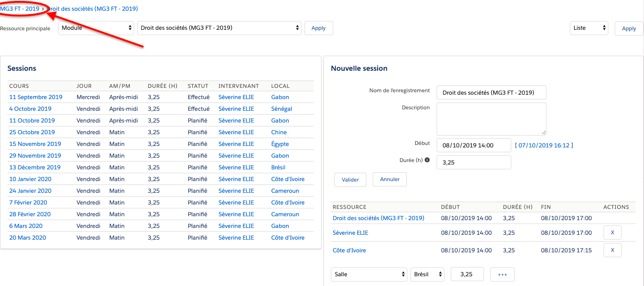Viewport: 644px width, 286px height.
Task: Click MG3 FT - 2019 breadcrumb link
Action: [20, 9]
